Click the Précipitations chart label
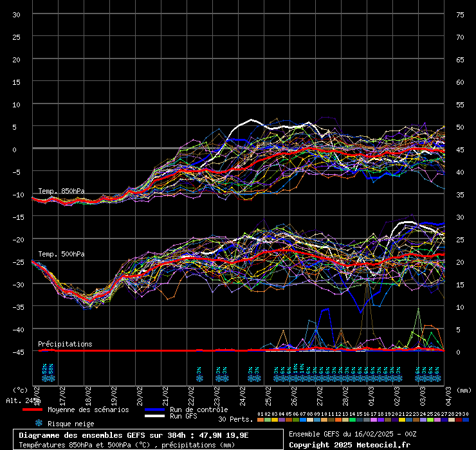This screenshot has height=450, width=476. (x=65, y=344)
